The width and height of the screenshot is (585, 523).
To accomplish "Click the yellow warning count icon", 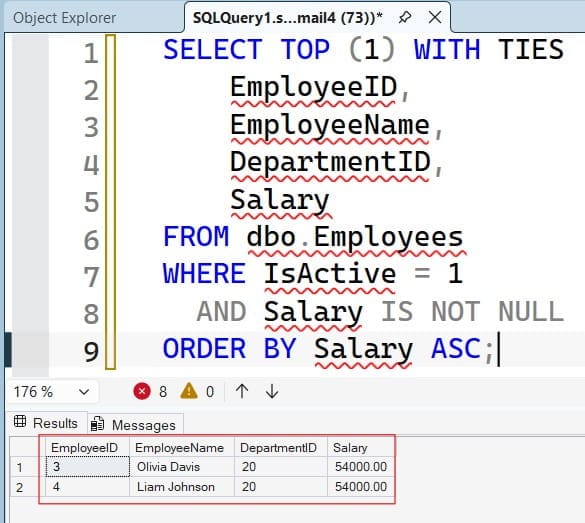I will click(189, 391).
